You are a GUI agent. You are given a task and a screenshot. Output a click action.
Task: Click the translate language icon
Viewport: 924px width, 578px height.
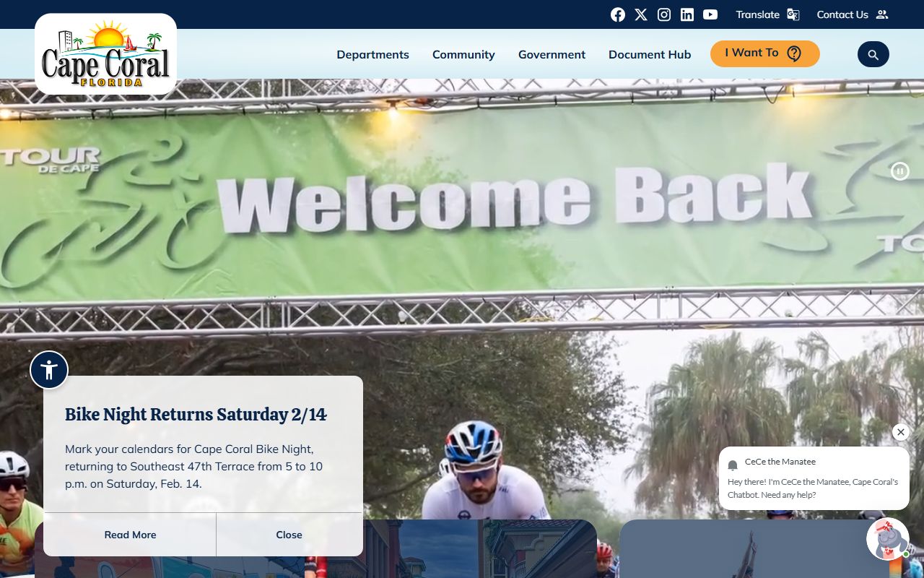[793, 14]
